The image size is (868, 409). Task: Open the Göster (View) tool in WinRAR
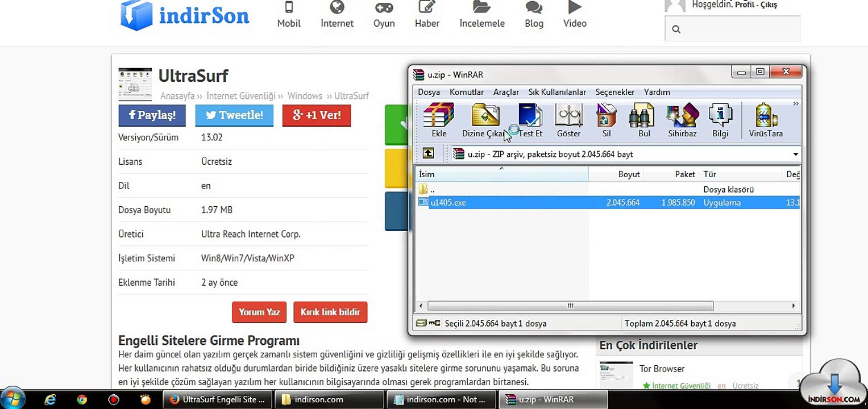click(568, 120)
